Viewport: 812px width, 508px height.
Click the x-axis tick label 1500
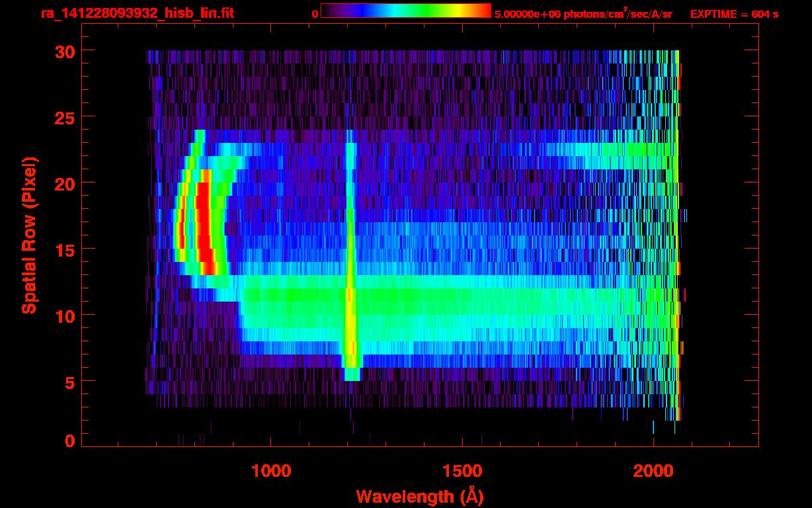tap(462, 471)
